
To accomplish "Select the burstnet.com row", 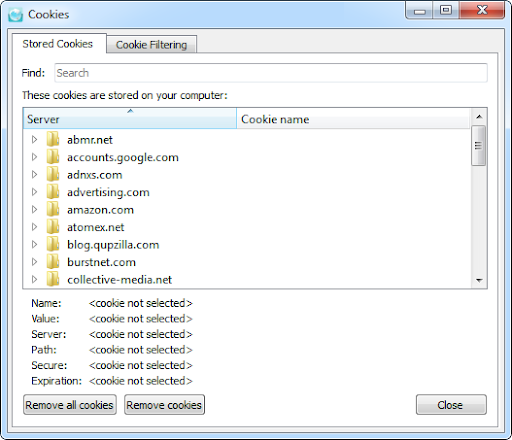I will [247, 262].
